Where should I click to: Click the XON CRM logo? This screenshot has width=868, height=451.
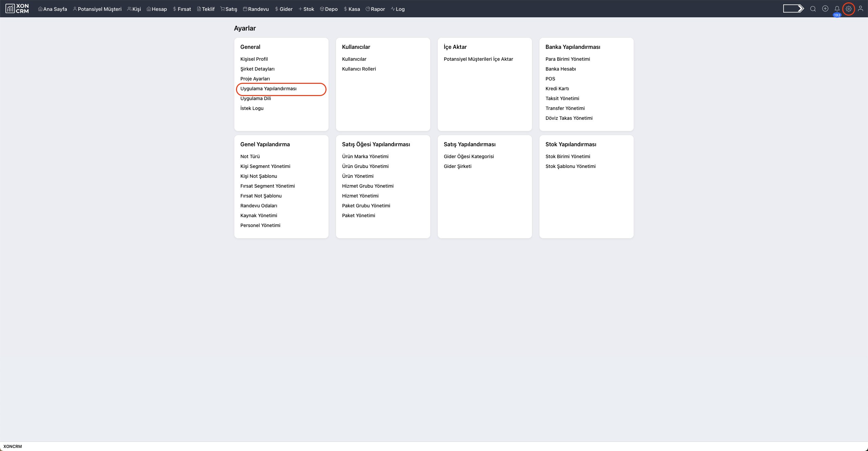(x=17, y=8)
